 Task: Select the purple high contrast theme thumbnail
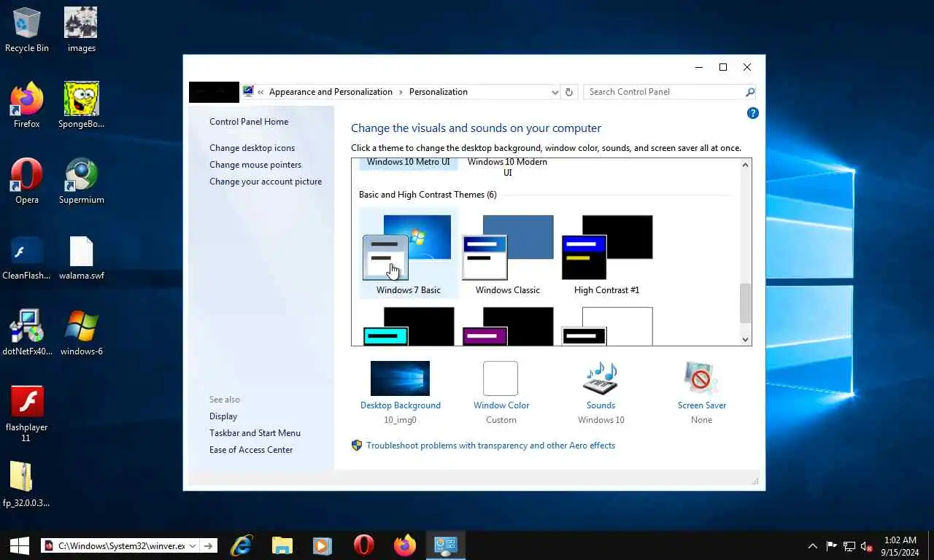(x=508, y=325)
